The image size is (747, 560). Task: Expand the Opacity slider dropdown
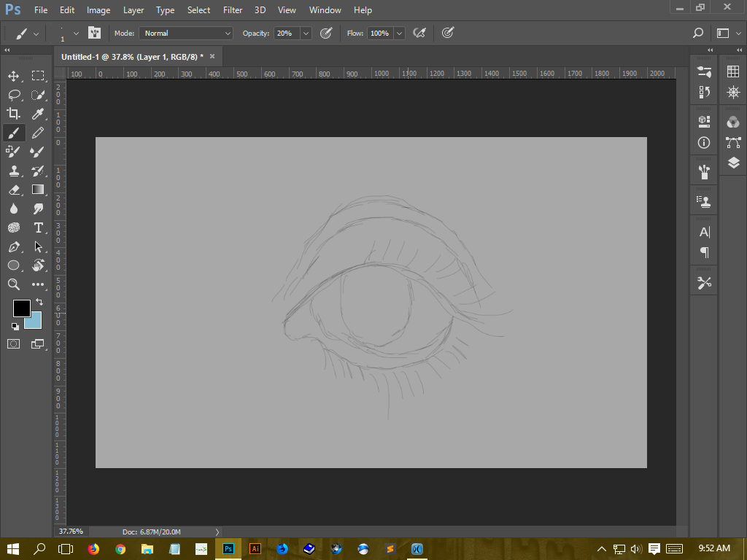(x=305, y=33)
